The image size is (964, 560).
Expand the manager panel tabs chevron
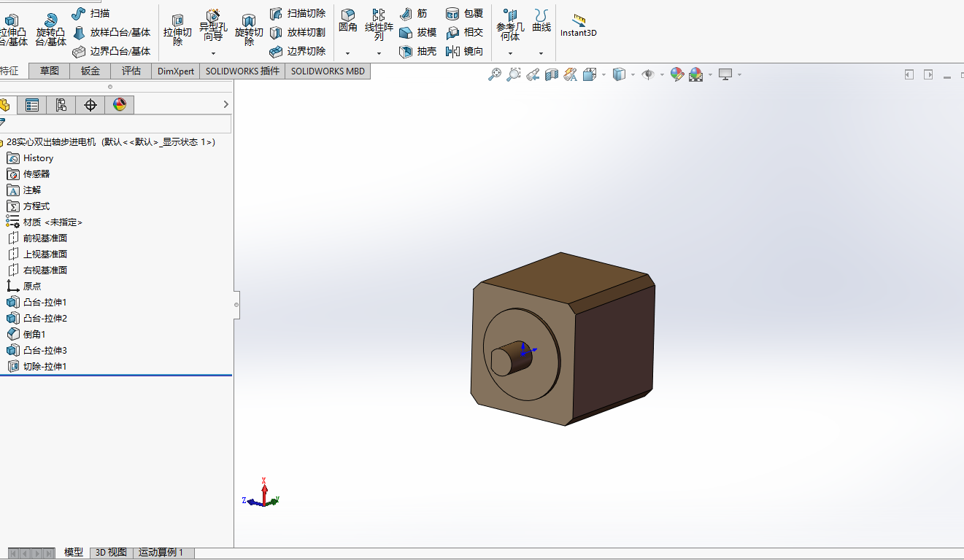[225, 105]
